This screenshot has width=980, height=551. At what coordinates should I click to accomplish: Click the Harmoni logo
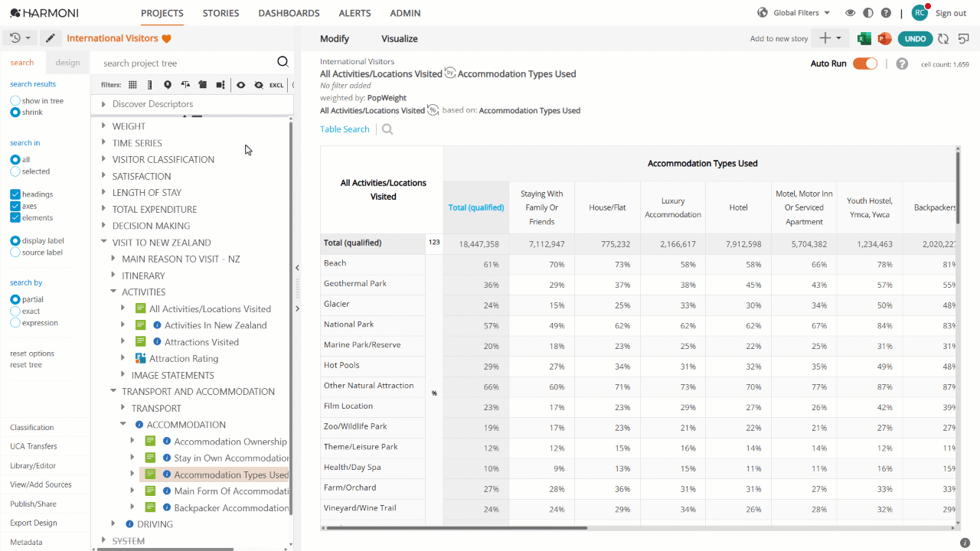click(44, 13)
